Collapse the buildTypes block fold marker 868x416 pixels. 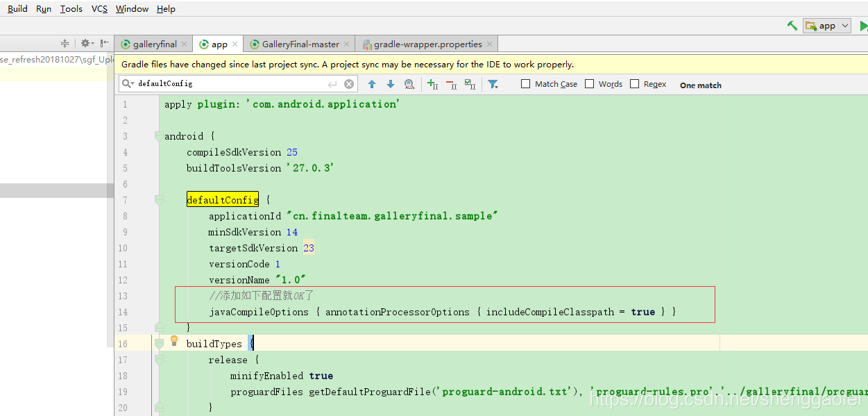click(158, 344)
